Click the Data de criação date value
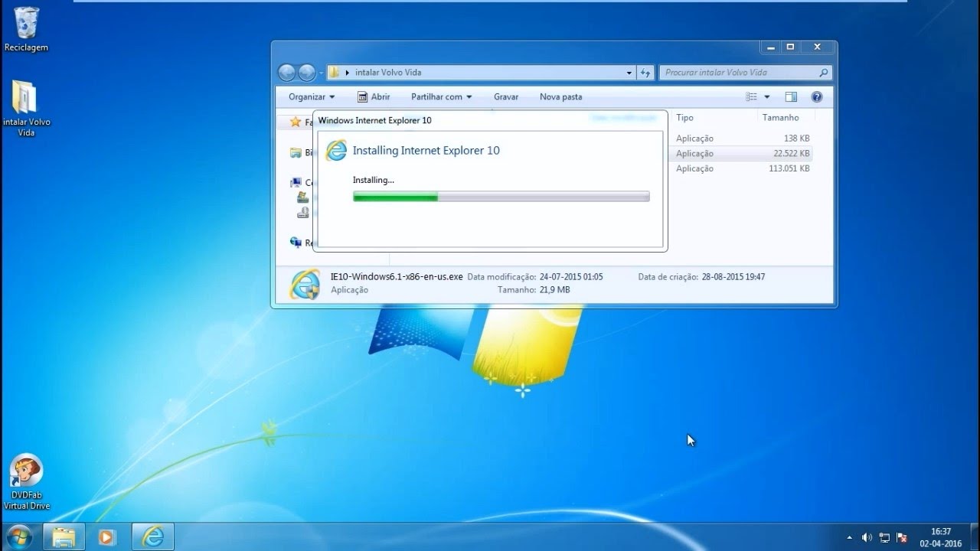 coord(733,277)
